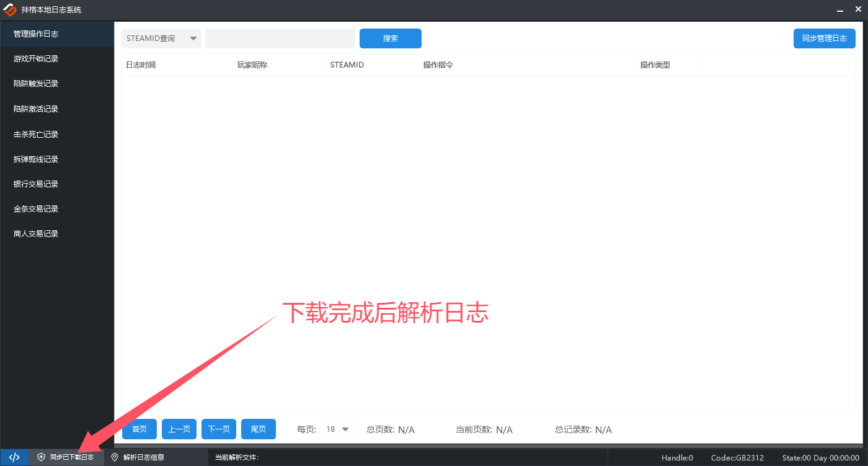This screenshot has height=466, width=868.
Task: Expand the STEAMID查询 search type dropdown
Action: (x=161, y=38)
